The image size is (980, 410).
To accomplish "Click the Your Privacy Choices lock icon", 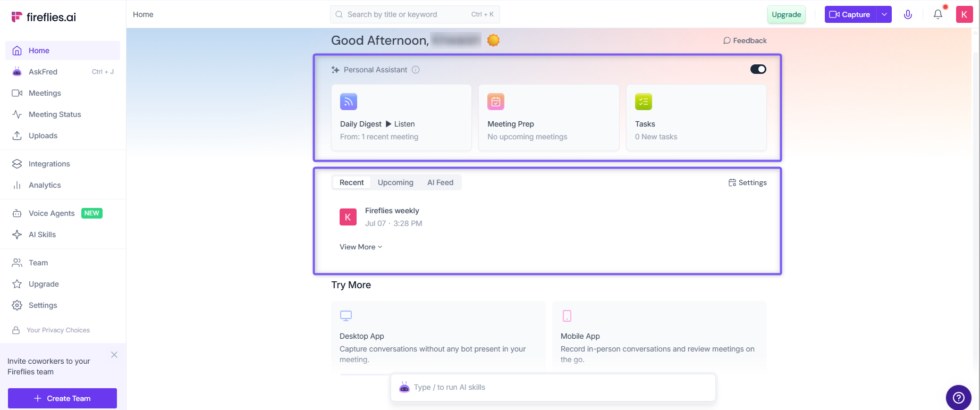I will click(16, 330).
